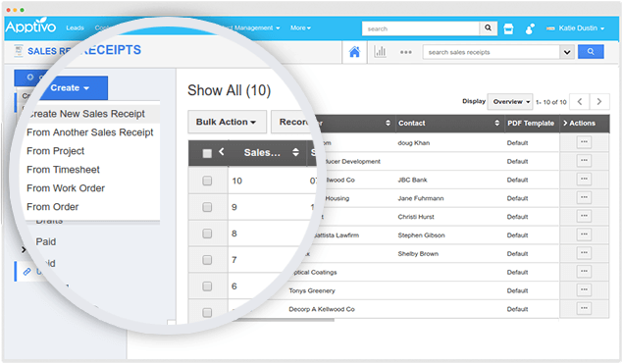Check the box for sales receipt 10
The height and width of the screenshot is (364, 623).
pos(207,181)
